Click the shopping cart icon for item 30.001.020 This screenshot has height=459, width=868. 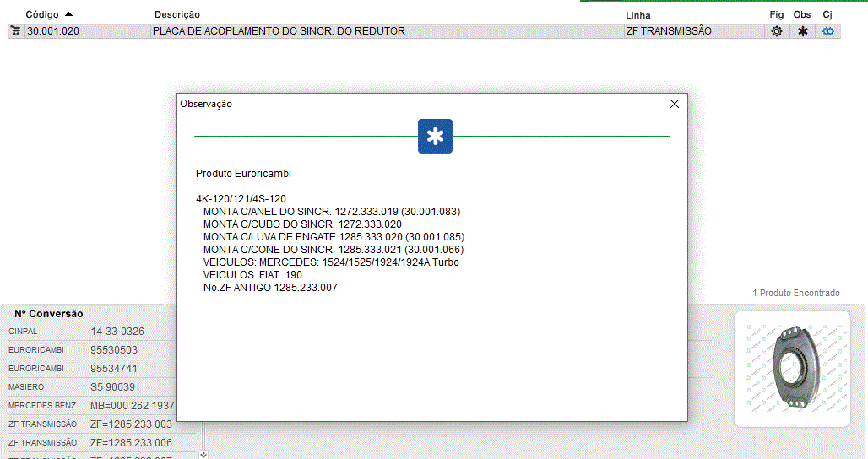pyautogui.click(x=15, y=31)
